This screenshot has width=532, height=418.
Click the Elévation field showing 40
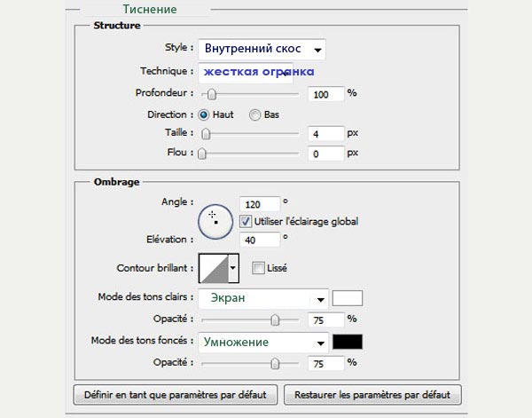click(x=260, y=241)
